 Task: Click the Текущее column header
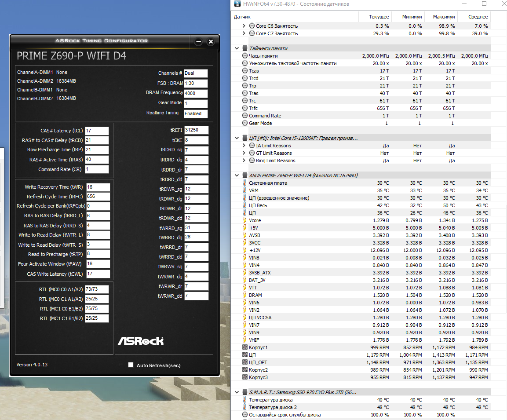375,17
